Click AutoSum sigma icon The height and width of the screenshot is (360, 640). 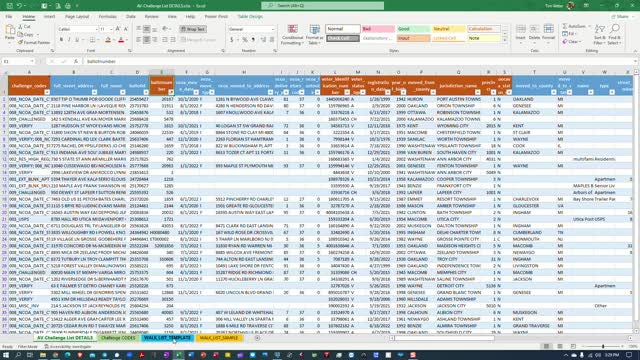coord(565,26)
